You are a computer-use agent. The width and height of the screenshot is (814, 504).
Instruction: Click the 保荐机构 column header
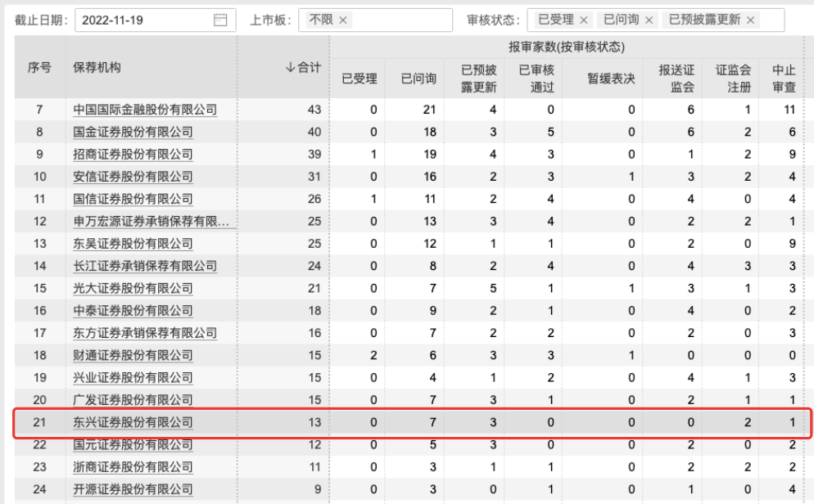click(97, 67)
